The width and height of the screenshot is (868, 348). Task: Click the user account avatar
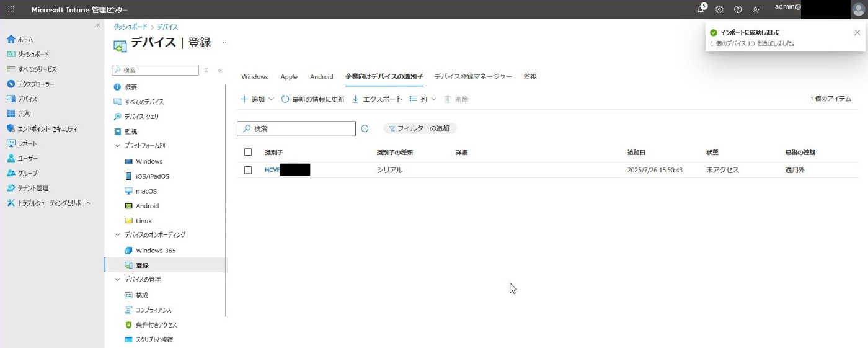[x=859, y=9]
